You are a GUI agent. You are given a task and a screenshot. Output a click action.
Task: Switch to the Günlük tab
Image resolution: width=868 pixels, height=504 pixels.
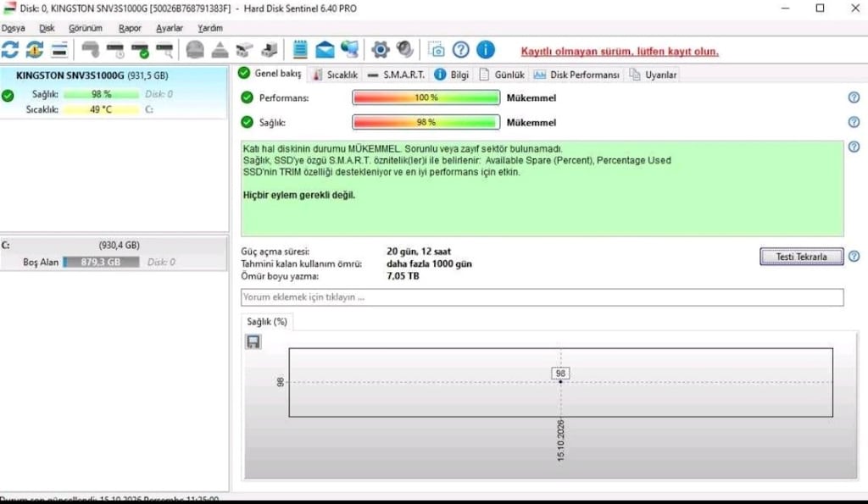[x=502, y=75]
